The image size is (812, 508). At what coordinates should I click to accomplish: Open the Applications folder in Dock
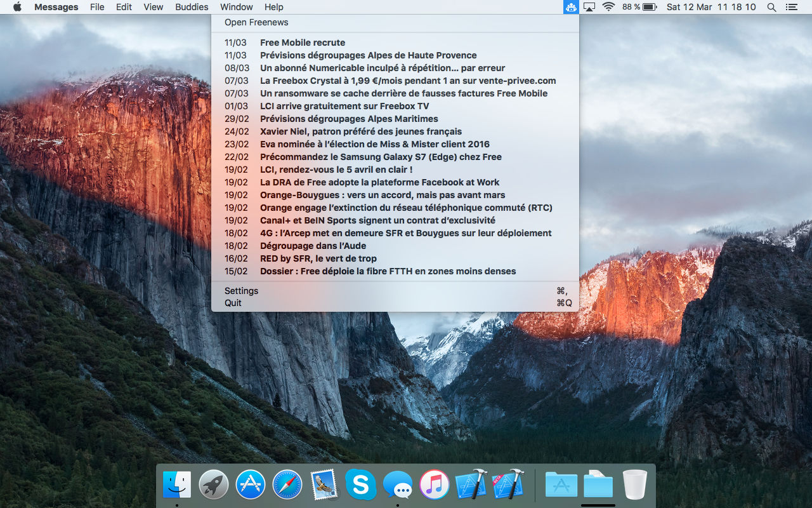561,485
